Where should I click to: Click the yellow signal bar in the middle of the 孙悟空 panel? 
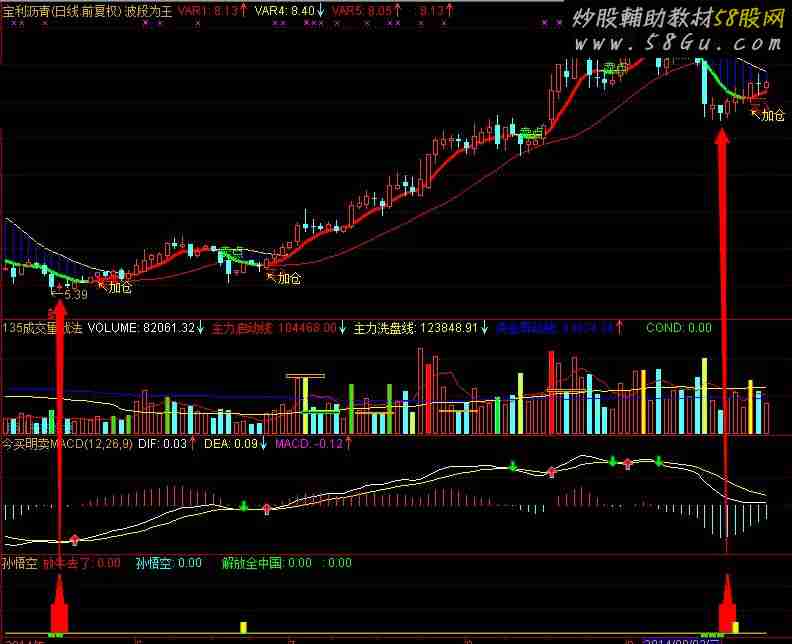[x=243, y=627]
